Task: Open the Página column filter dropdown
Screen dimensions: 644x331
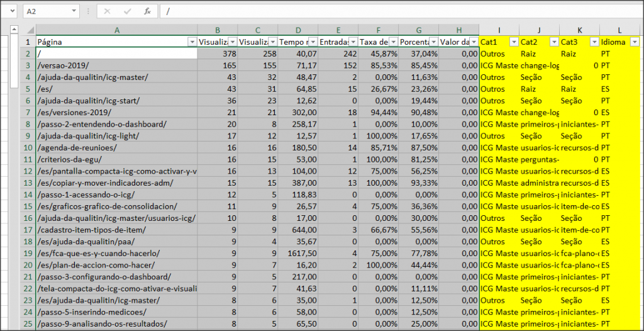Action: [192, 42]
